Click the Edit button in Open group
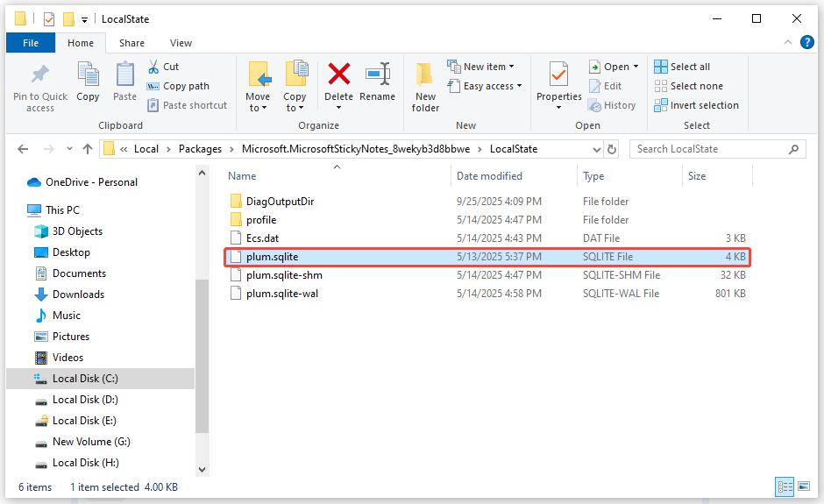Viewport: 824px width, 504px height. 606,86
